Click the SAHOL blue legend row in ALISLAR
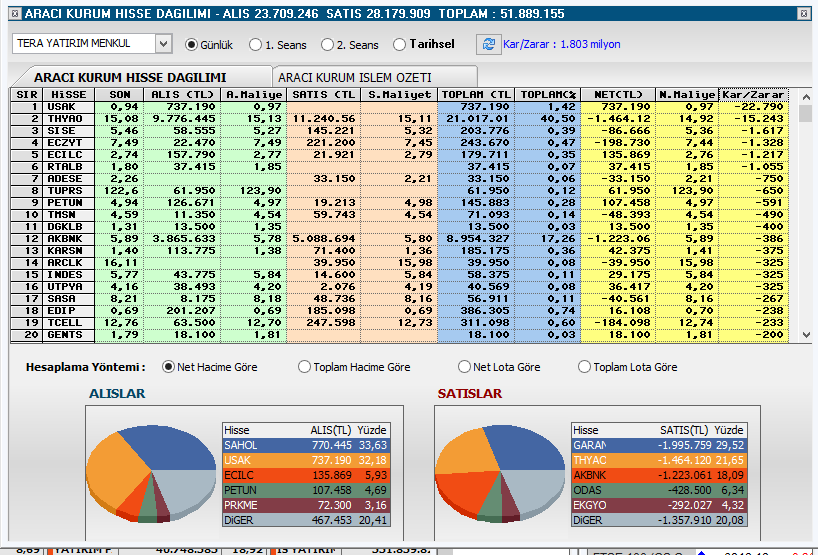 [x=306, y=445]
